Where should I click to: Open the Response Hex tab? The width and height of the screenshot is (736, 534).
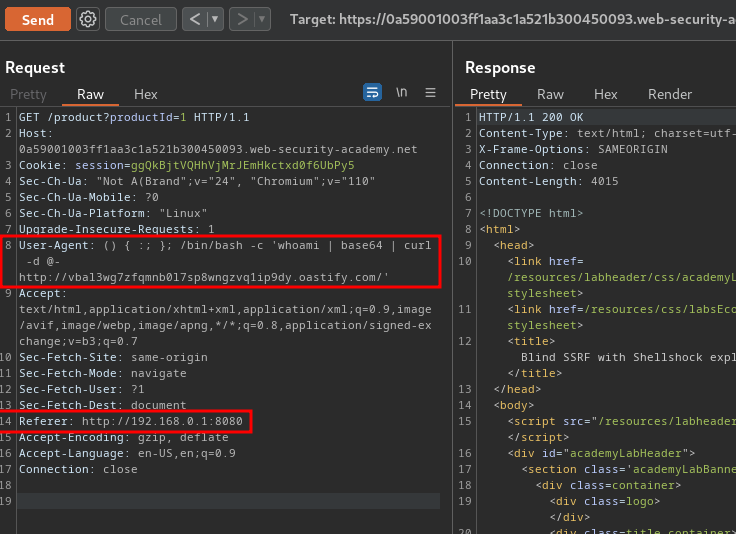(x=606, y=94)
